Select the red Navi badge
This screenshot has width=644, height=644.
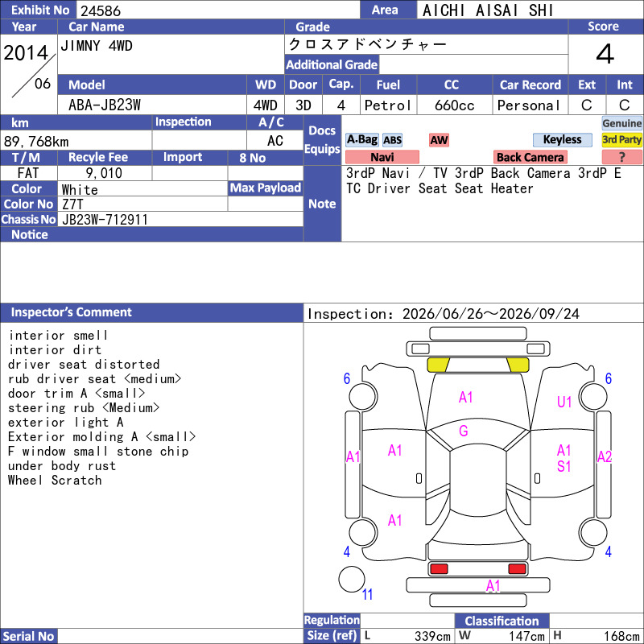382,157
